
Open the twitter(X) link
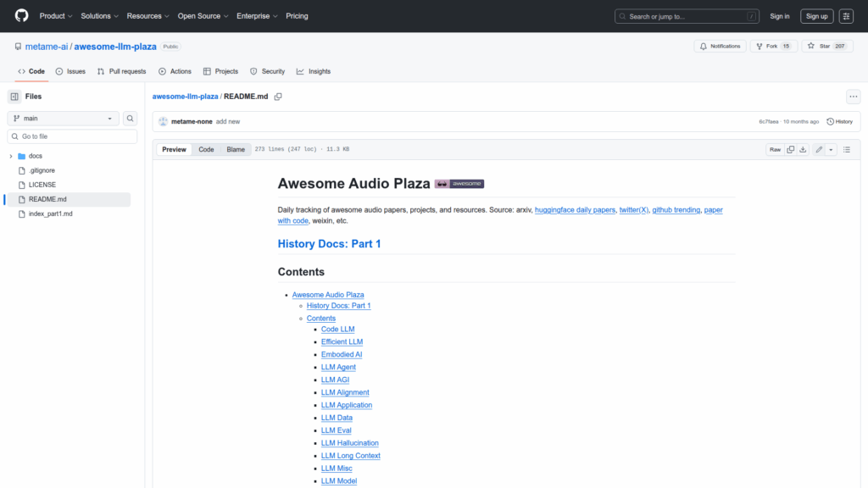(633, 210)
